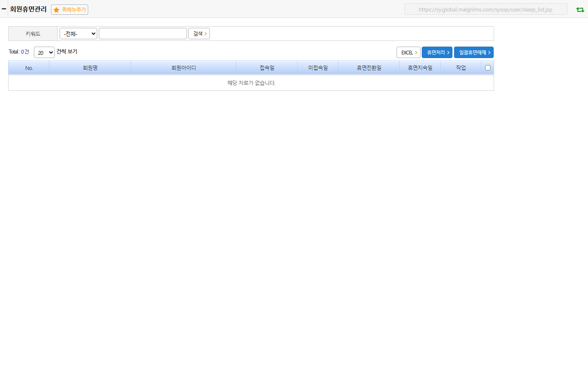This screenshot has height=368, width=588.
Task: Click the 작업 column header
Action: (x=461, y=68)
